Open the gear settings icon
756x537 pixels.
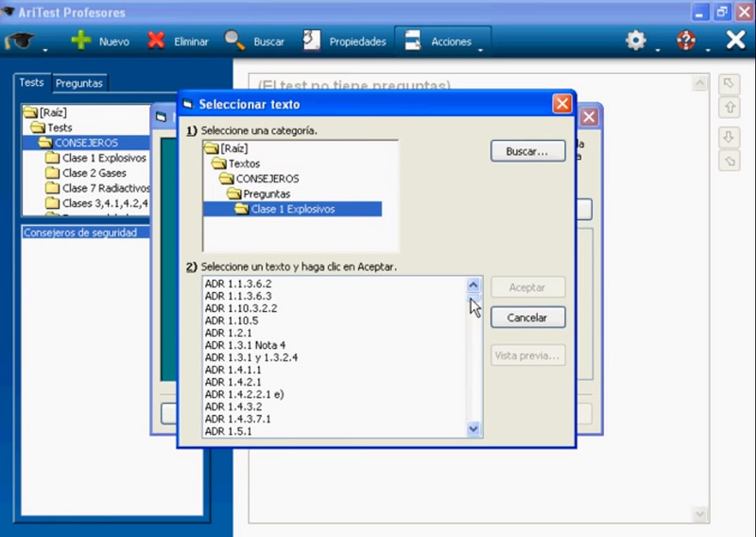click(x=636, y=41)
